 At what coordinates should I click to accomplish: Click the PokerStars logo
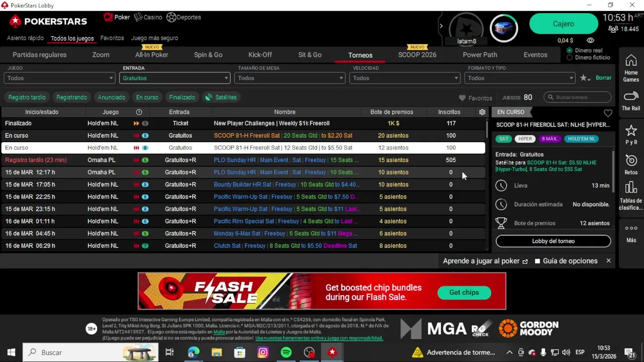(x=48, y=21)
